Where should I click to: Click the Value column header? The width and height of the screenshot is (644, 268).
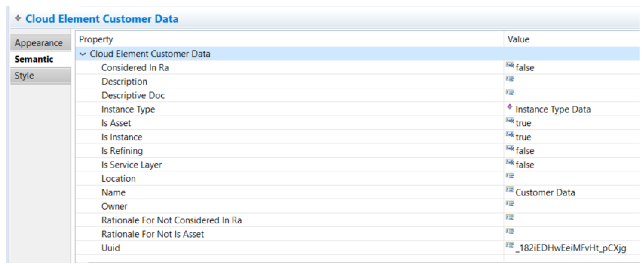[x=518, y=40]
